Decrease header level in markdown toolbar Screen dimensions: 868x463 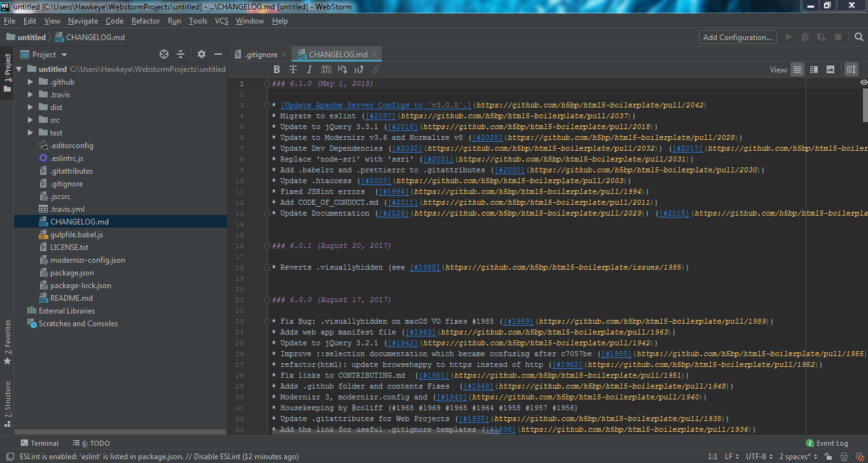pyautogui.click(x=343, y=69)
